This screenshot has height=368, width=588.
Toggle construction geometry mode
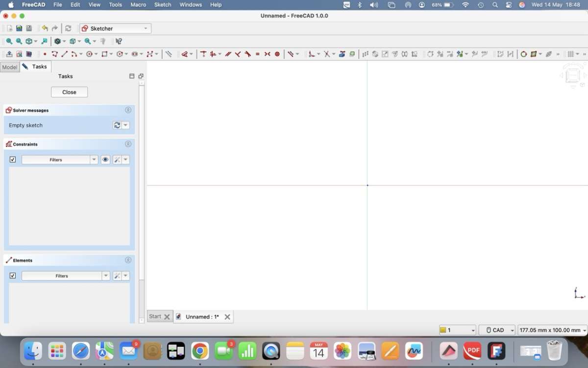coord(168,54)
